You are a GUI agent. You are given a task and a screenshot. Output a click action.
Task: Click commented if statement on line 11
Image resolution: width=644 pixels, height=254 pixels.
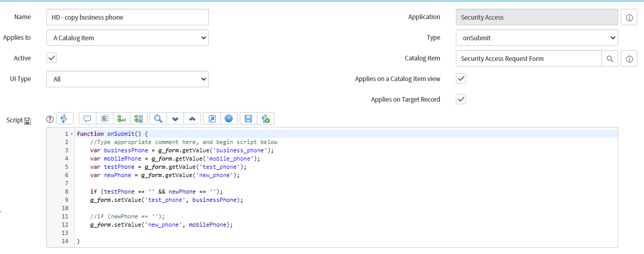(127, 216)
